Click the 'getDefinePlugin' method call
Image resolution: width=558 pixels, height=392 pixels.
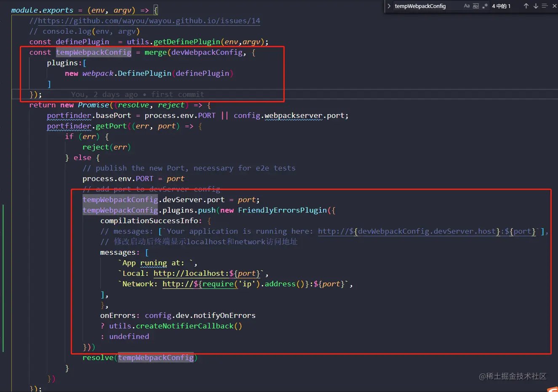pos(187,42)
